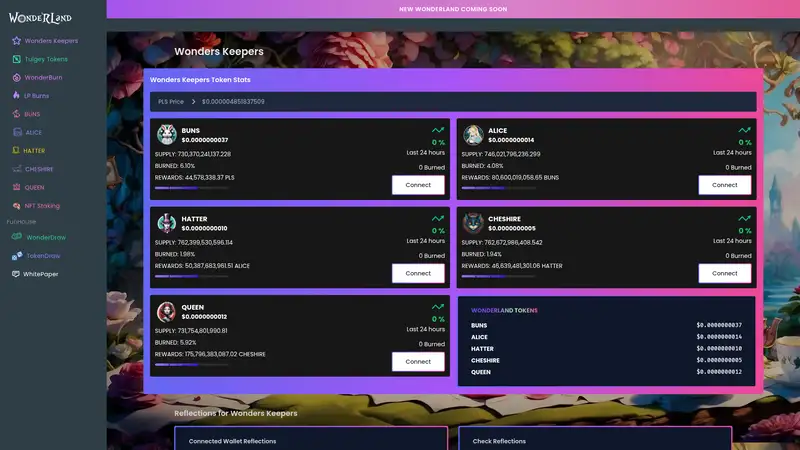
Task: Click the QUEEN rewards CHESHIRE amount text
Action: coord(225,354)
